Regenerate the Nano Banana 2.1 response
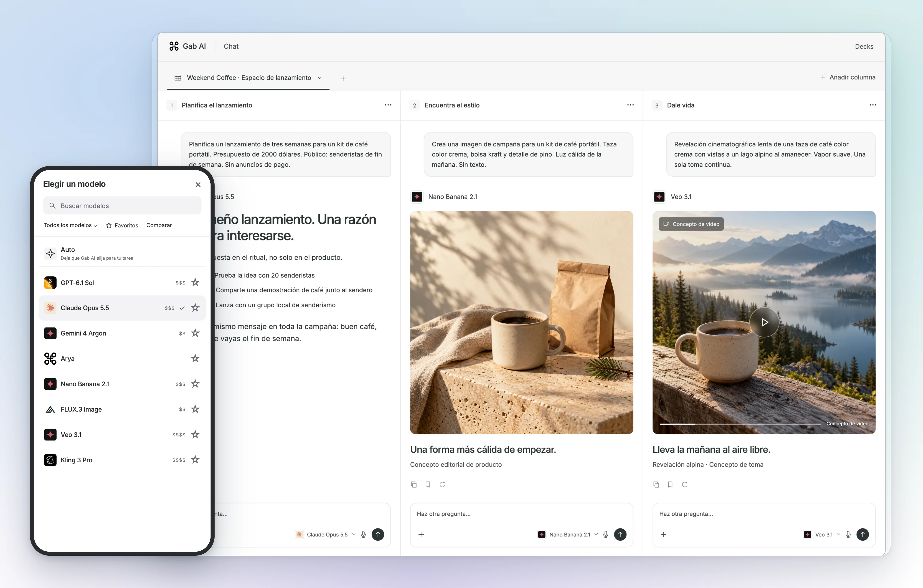923x588 pixels. click(x=442, y=485)
